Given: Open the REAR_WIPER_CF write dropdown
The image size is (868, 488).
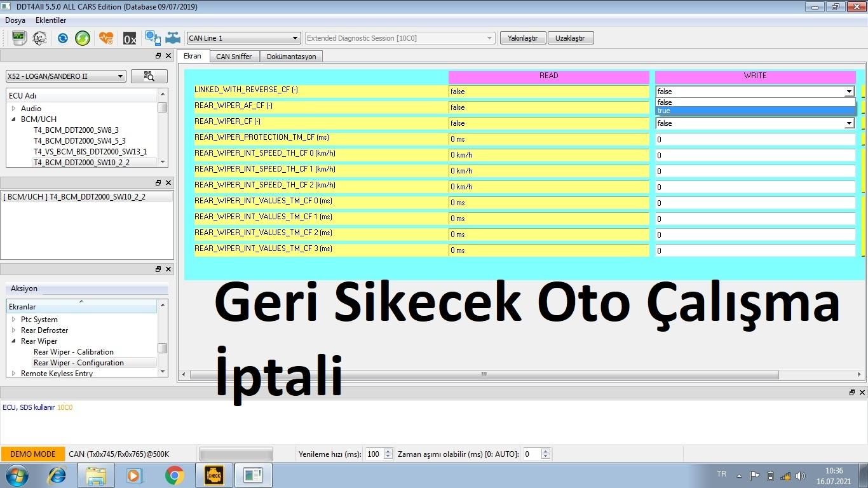Looking at the screenshot, I should (849, 123).
